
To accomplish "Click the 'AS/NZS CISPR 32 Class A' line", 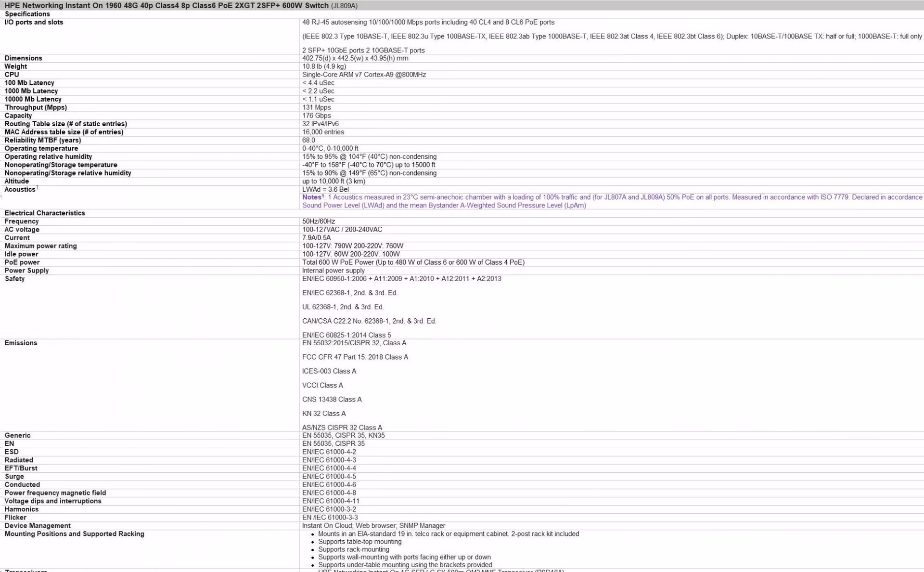I will (342, 428).
